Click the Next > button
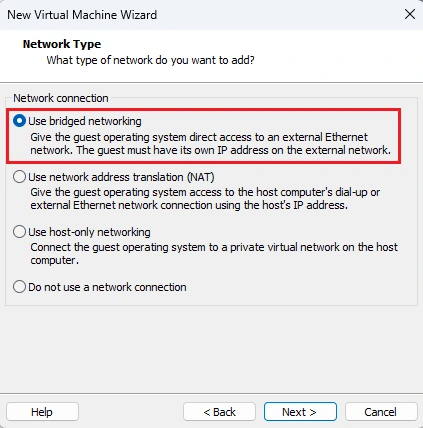The height and width of the screenshot is (428, 423). coord(300,412)
